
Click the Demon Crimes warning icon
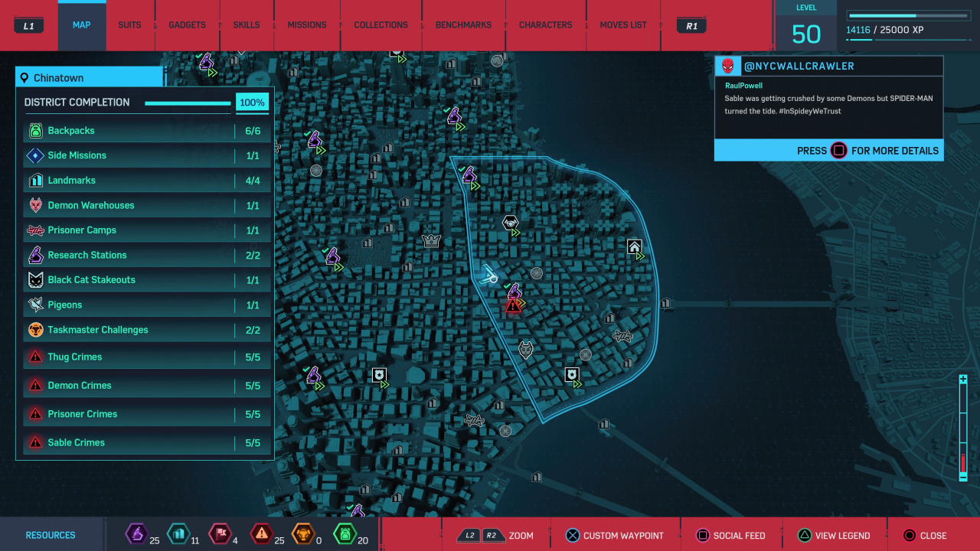pos(35,385)
